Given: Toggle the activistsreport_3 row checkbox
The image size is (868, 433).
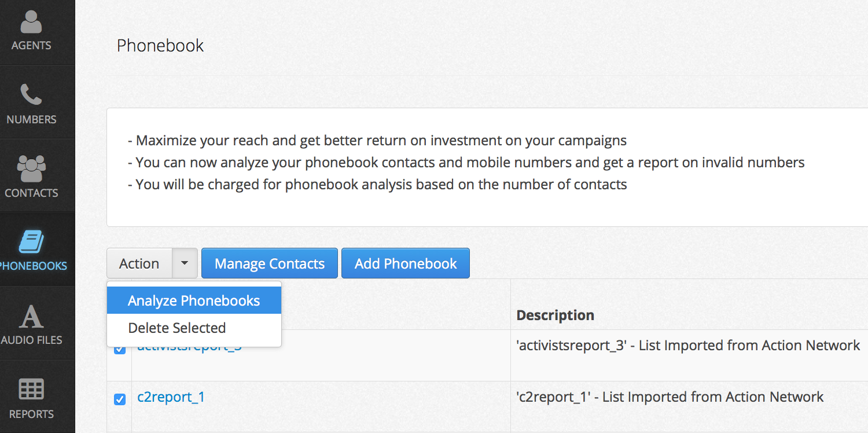Looking at the screenshot, I should coord(120,350).
